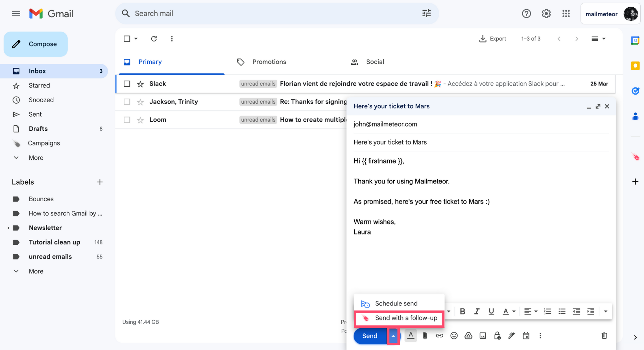This screenshot has width=644, height=350.
Task: Choose Schedule send from menu
Action: coord(399,304)
